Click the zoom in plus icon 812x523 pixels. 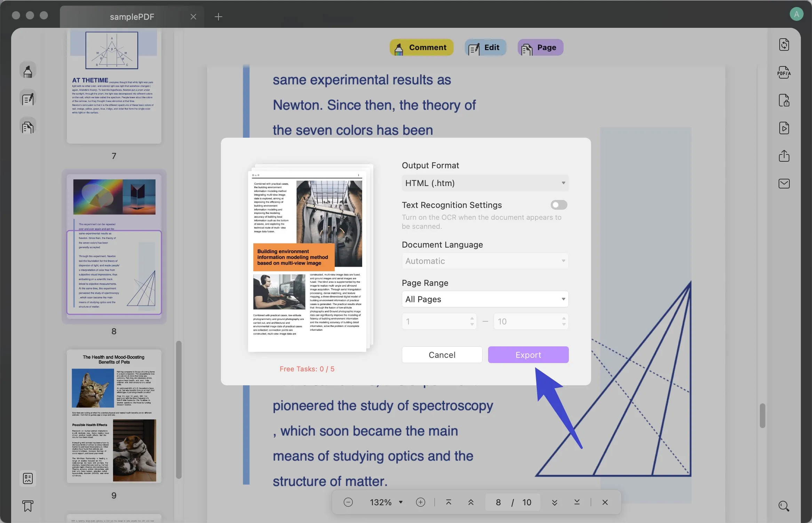tap(420, 502)
